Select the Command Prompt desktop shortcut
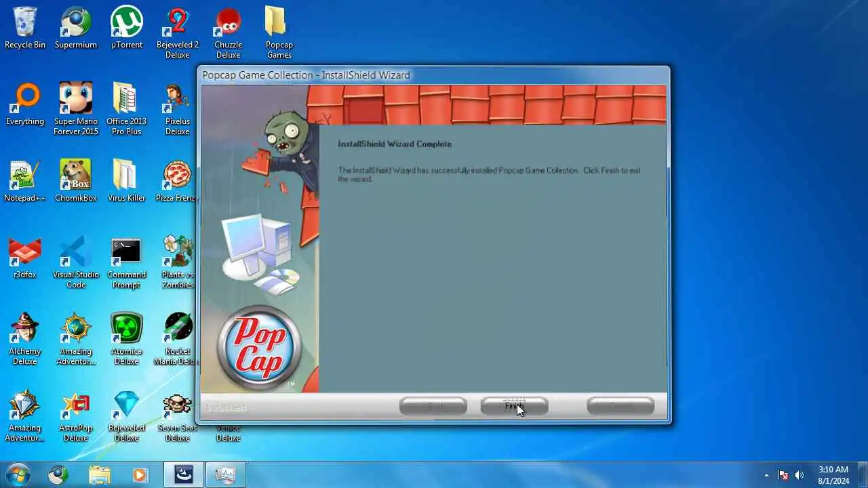The height and width of the screenshot is (488, 868). pos(127,263)
